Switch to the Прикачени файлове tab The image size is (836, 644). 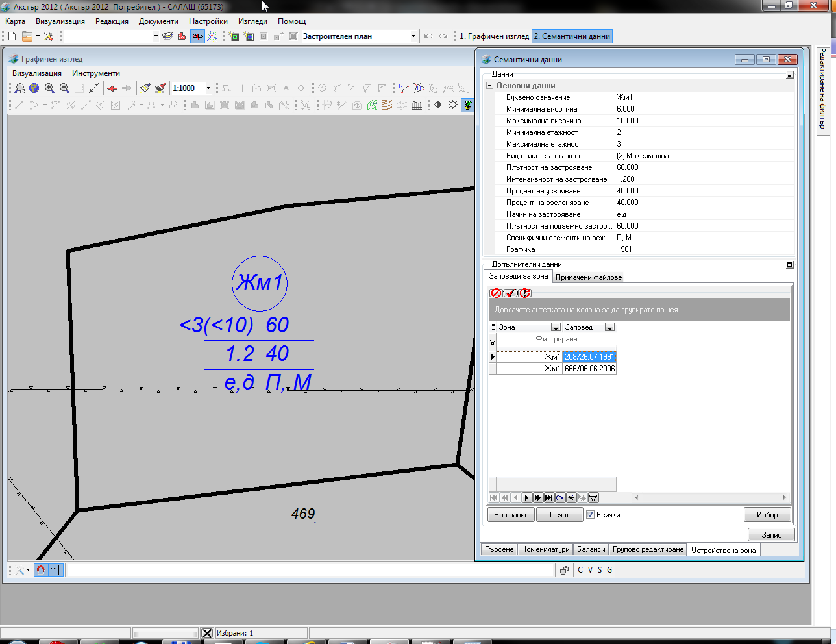point(588,277)
